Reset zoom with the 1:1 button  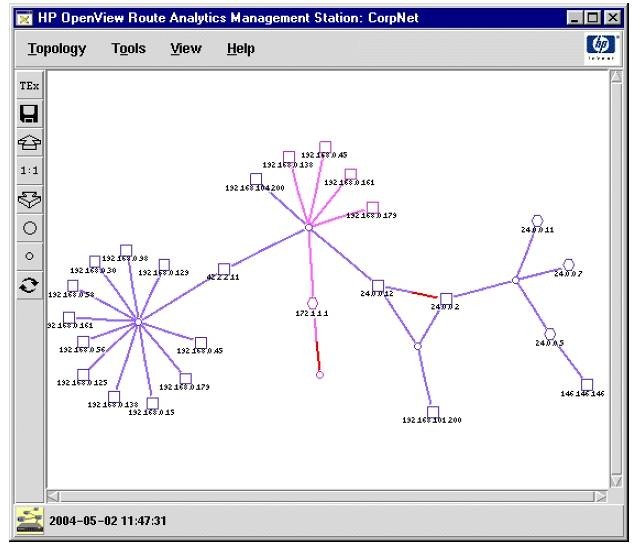point(29,171)
